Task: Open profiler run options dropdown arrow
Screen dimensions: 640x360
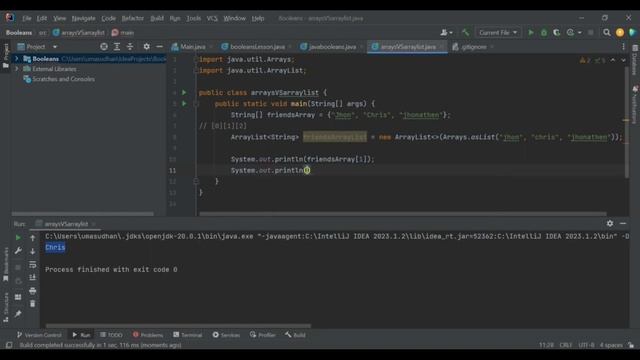Action: (x=580, y=33)
